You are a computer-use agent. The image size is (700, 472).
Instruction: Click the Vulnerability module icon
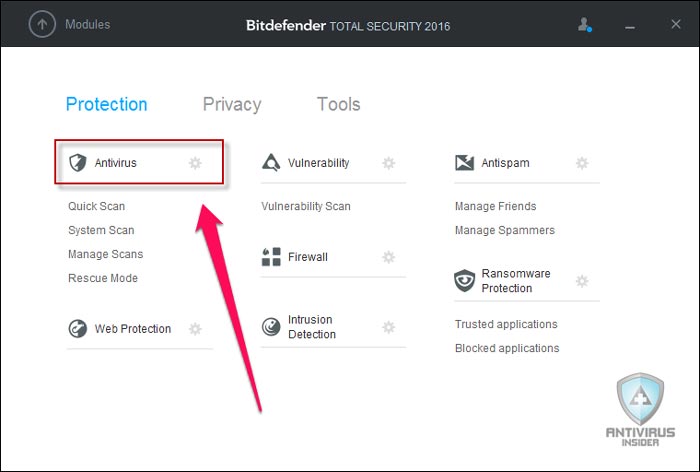[x=271, y=163]
